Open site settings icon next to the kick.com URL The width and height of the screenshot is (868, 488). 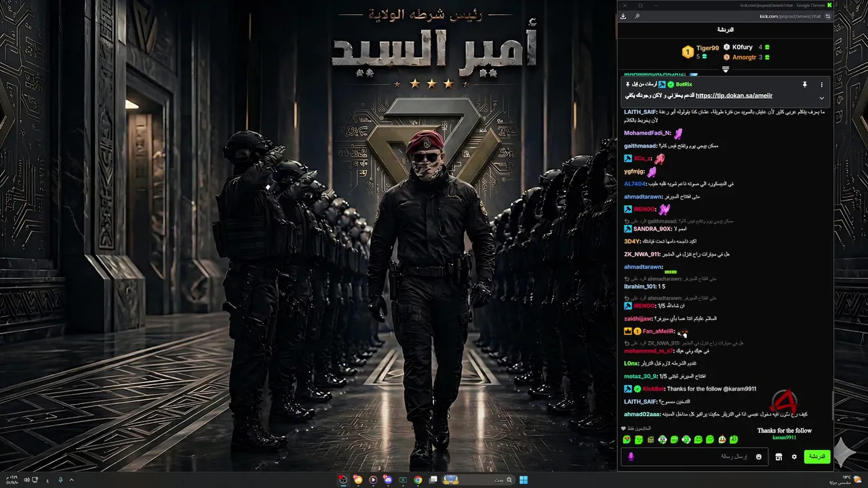(x=827, y=16)
